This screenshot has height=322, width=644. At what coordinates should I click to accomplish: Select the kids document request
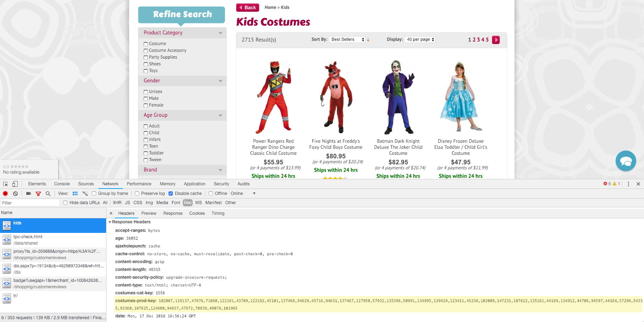coord(53,225)
